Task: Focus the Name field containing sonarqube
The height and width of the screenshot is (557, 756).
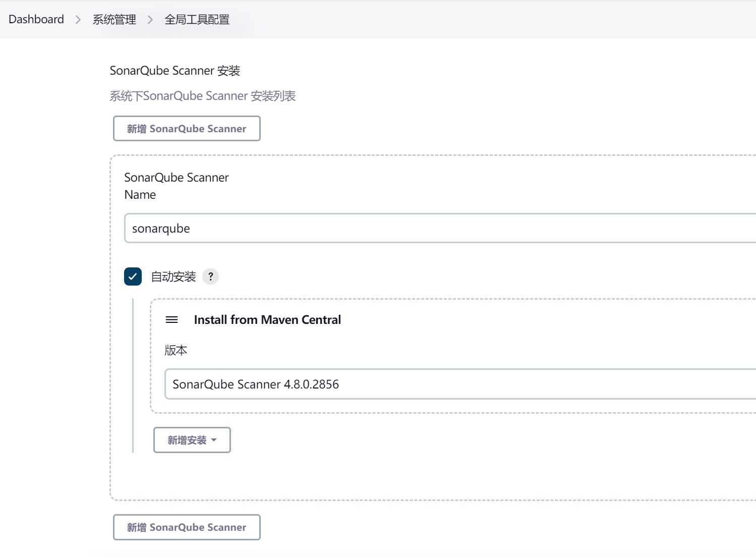Action: click(x=440, y=228)
